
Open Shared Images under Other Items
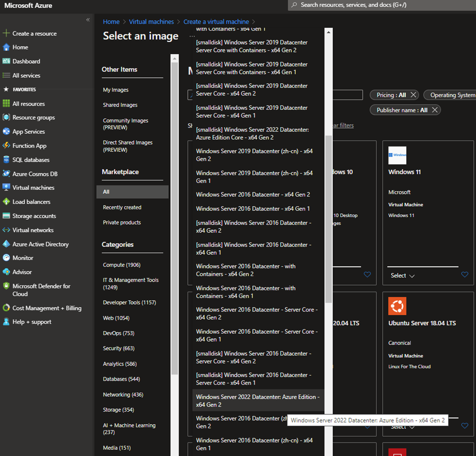pyautogui.click(x=120, y=105)
